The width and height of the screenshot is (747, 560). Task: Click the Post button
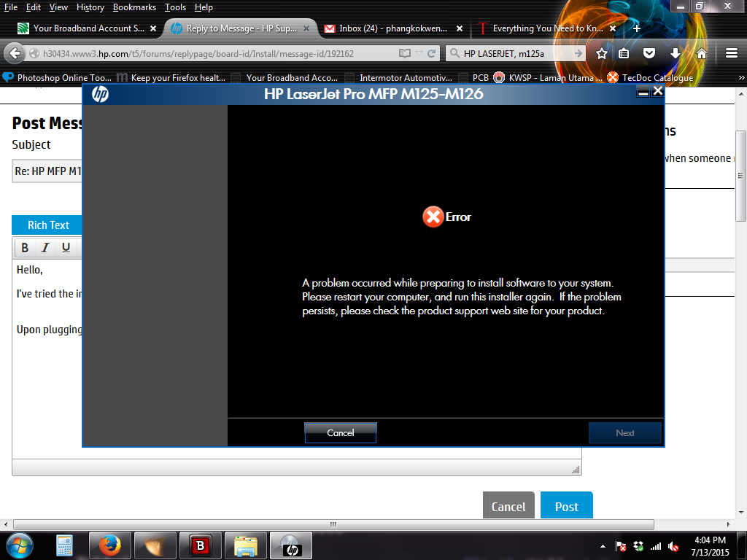click(x=566, y=506)
